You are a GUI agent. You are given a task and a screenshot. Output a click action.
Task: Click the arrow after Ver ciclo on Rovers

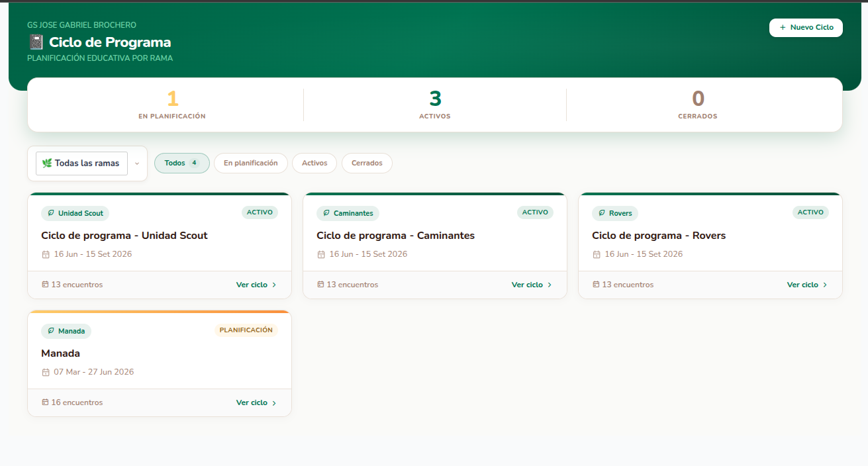(825, 285)
